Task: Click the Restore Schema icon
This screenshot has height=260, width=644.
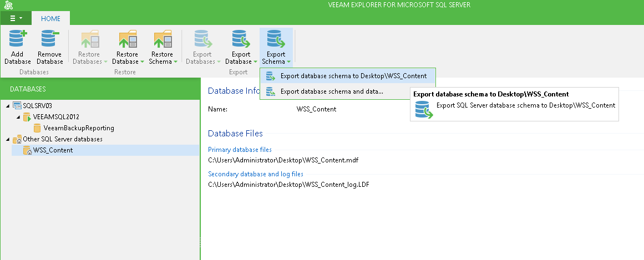Action: point(163,39)
